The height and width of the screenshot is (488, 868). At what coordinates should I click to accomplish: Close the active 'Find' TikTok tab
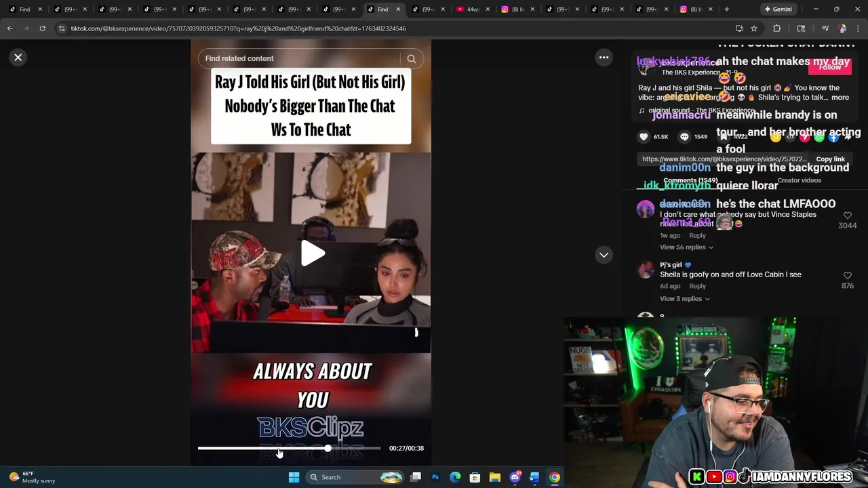[x=398, y=9]
